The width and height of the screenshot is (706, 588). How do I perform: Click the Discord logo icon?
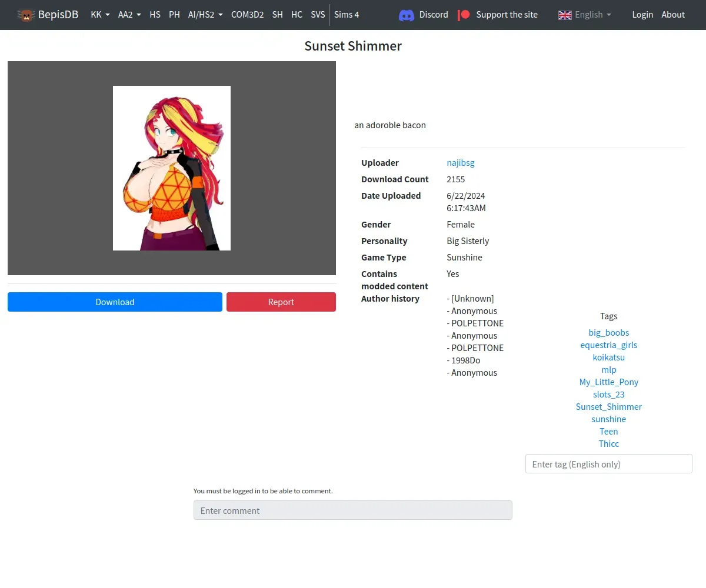[407, 15]
